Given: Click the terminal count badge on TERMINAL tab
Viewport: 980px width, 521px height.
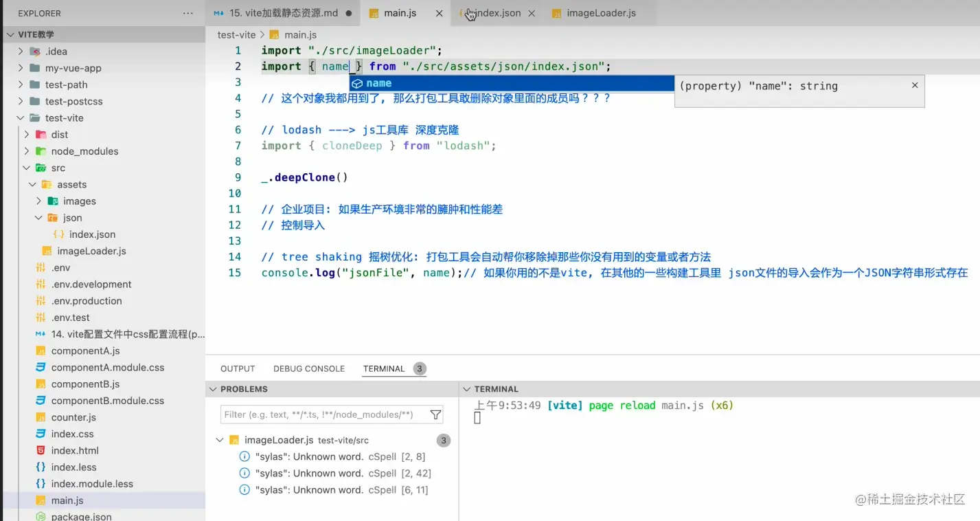Looking at the screenshot, I should click(420, 368).
